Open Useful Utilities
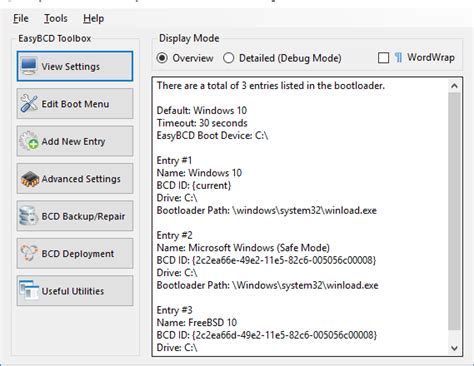This screenshot has height=366, width=474. point(75,291)
